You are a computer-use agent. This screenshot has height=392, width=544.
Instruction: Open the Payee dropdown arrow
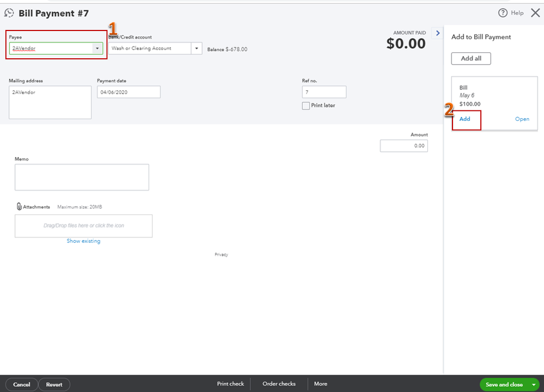point(97,48)
